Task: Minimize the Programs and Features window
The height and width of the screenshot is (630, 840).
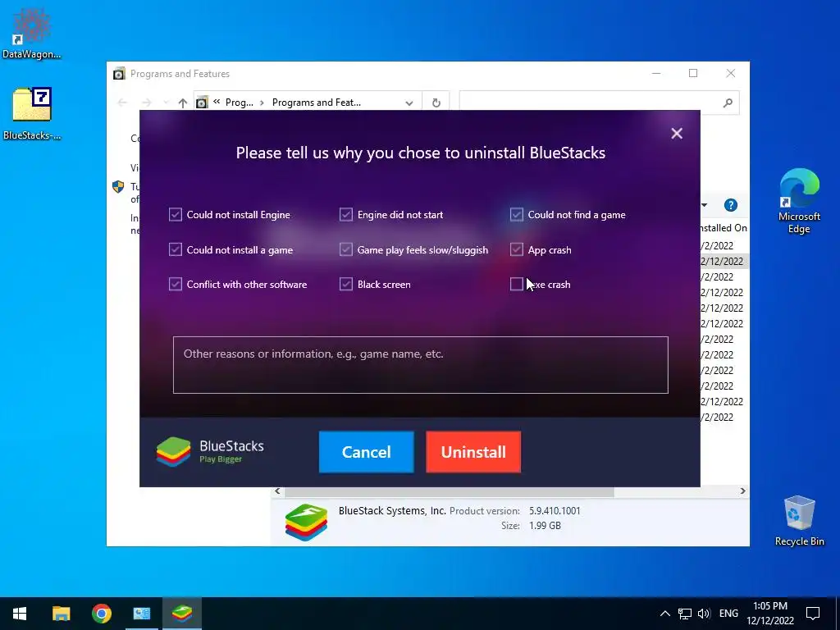Action: coord(656,73)
